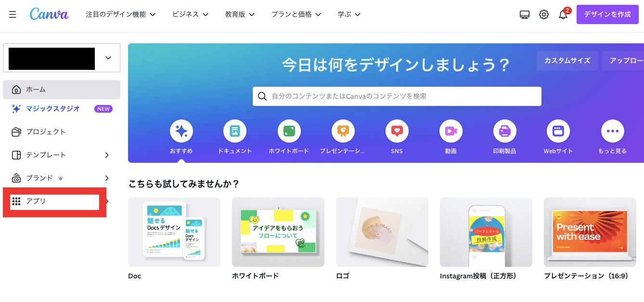Select the 印刷製品 printer icon

(x=505, y=131)
